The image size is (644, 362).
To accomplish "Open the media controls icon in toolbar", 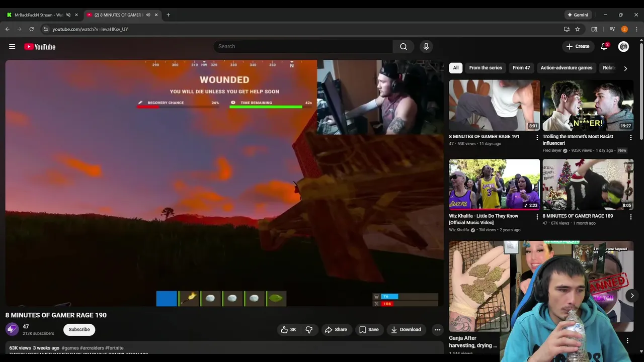I will click(612, 29).
